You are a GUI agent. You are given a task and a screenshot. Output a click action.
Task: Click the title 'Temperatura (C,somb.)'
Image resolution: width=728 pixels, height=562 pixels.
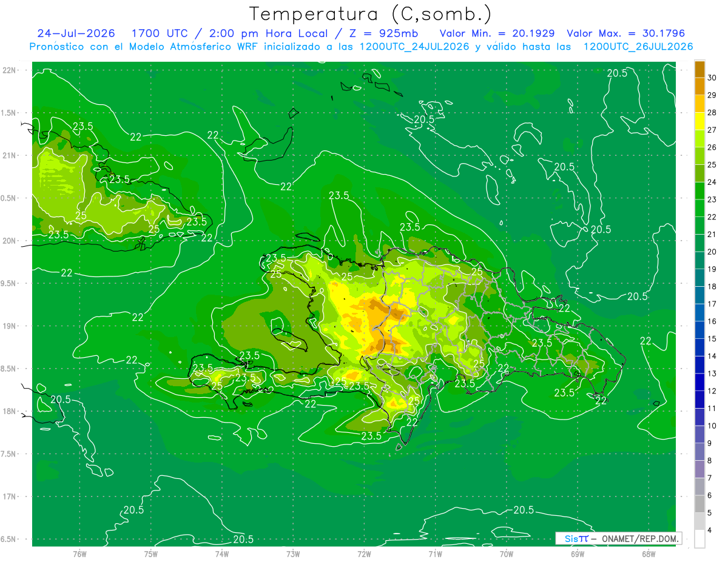click(x=370, y=14)
